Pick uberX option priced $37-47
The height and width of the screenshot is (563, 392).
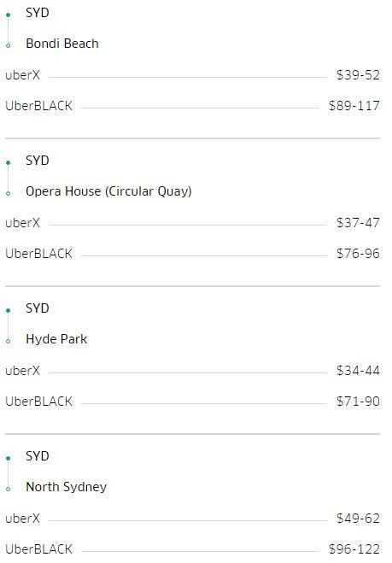point(192,223)
